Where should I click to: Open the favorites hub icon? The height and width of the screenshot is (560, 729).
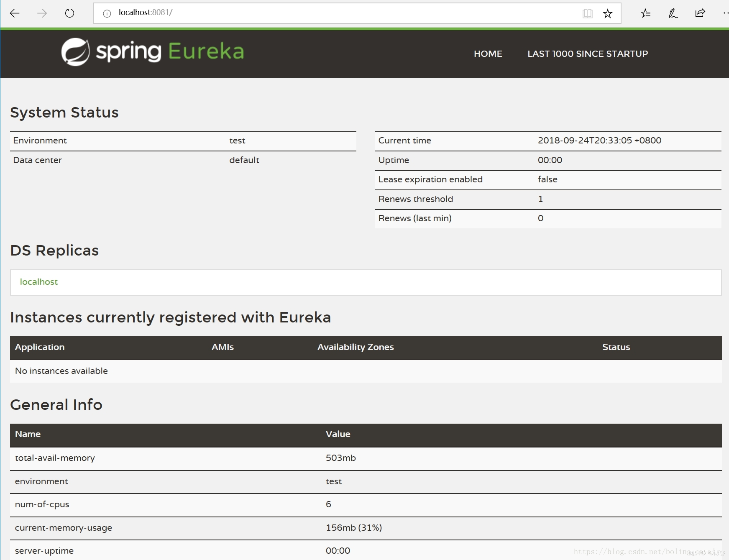click(x=645, y=13)
